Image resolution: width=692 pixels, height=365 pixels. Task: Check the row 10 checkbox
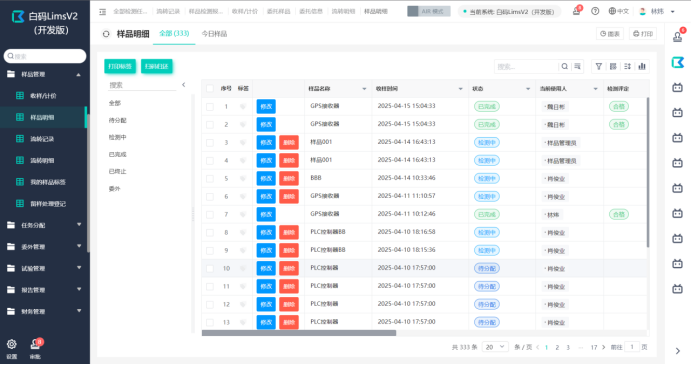(x=210, y=269)
